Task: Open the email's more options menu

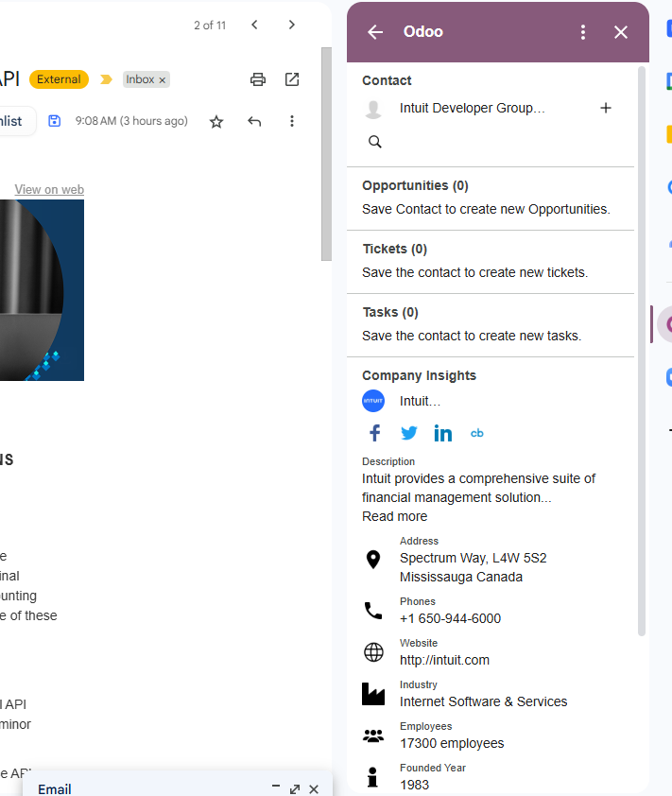Action: [x=292, y=121]
